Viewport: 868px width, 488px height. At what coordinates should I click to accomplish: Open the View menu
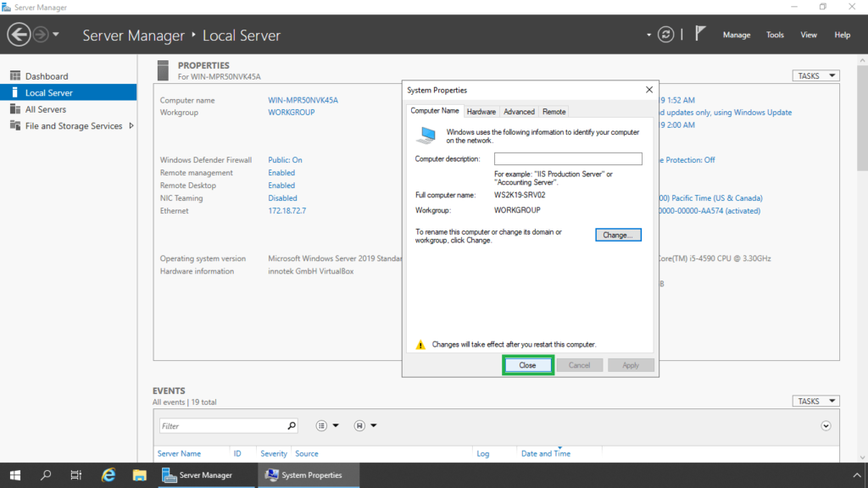coord(808,35)
